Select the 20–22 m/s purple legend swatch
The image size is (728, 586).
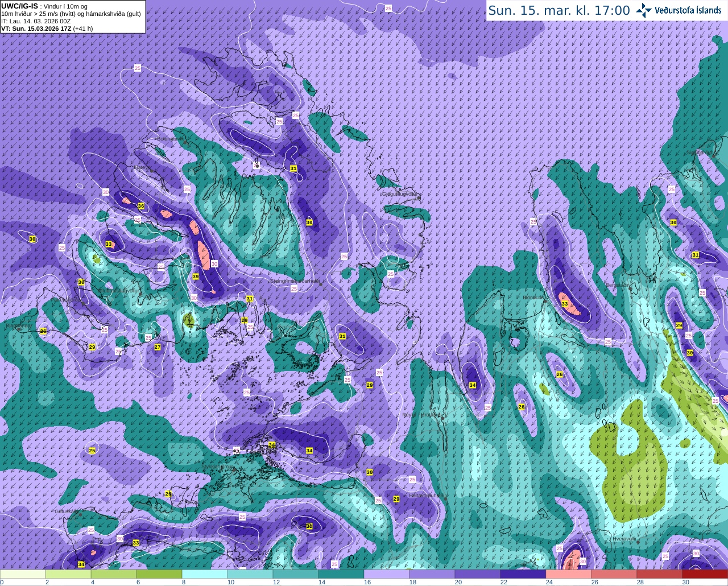pos(478,574)
